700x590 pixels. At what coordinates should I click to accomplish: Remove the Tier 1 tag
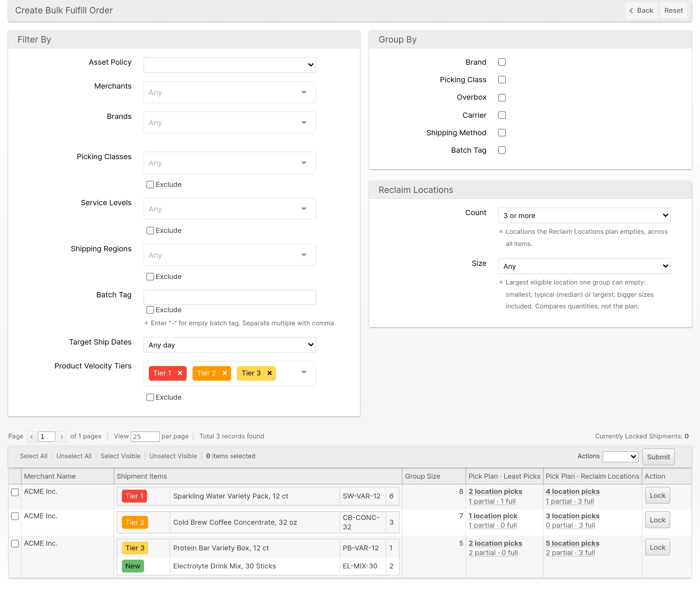coord(180,373)
